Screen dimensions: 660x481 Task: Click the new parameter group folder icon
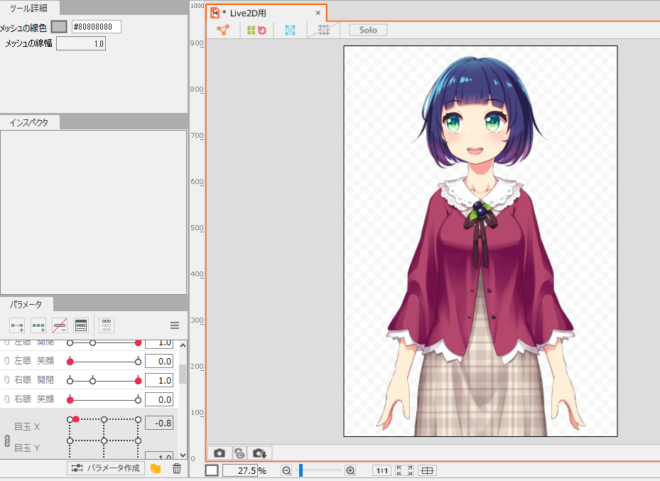point(156,468)
